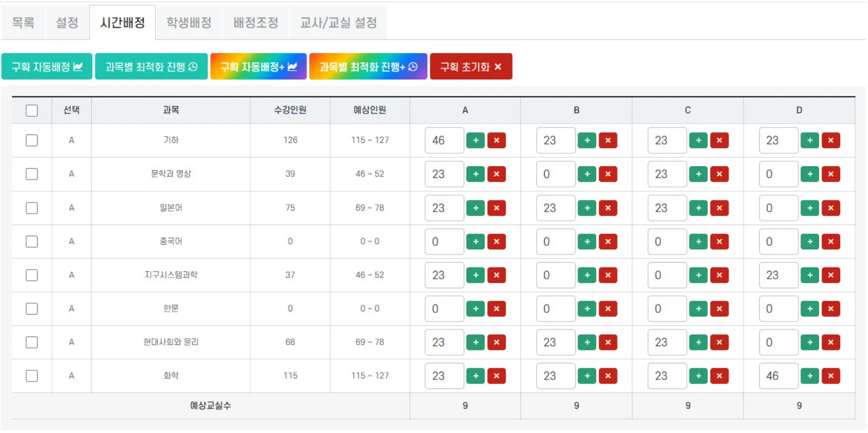The width and height of the screenshot is (868, 433).
Task: Focus the 일본어 column C input showing 23
Action: (667, 208)
